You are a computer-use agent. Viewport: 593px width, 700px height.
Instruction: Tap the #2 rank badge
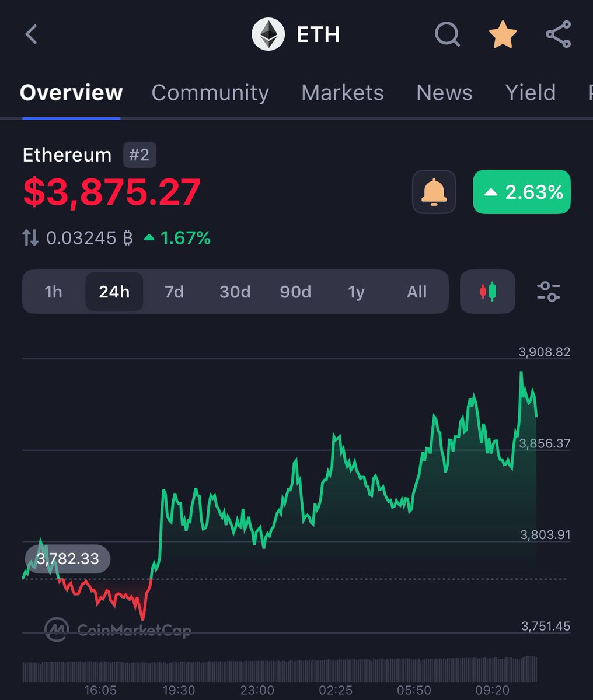[x=139, y=155]
